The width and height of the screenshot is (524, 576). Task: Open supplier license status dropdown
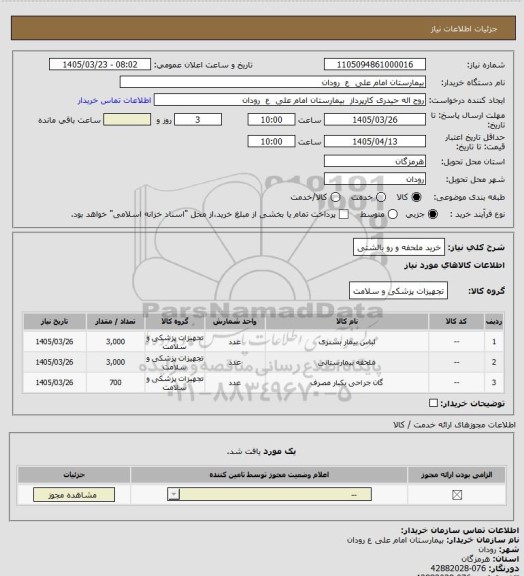tap(269, 494)
